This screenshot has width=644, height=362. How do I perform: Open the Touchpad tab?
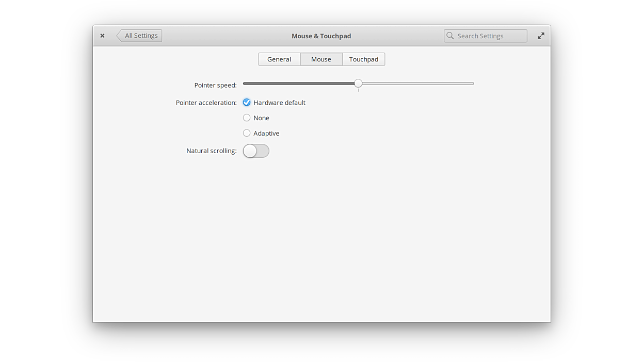[x=363, y=59]
